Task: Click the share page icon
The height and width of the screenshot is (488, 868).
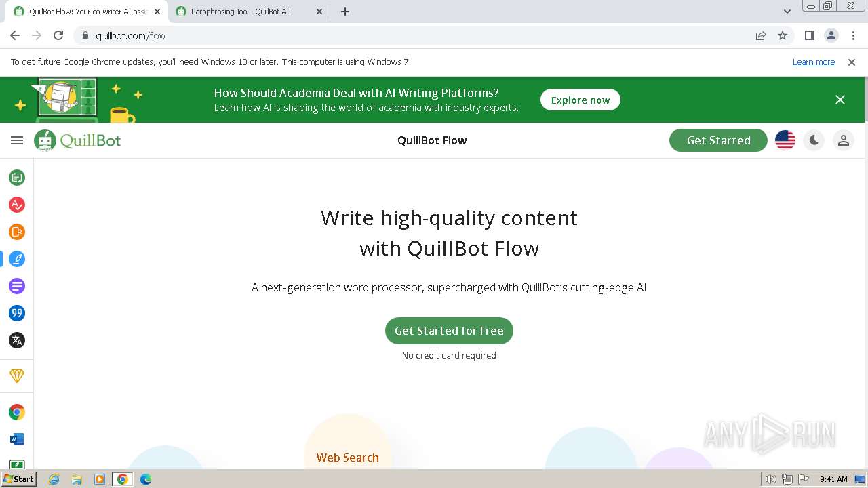Action: pyautogui.click(x=761, y=36)
